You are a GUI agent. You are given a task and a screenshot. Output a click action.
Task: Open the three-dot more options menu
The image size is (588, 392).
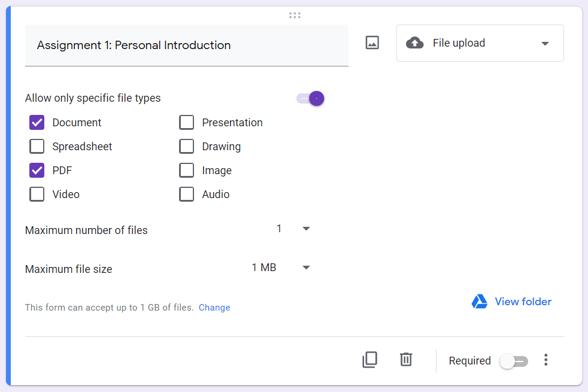click(x=545, y=360)
